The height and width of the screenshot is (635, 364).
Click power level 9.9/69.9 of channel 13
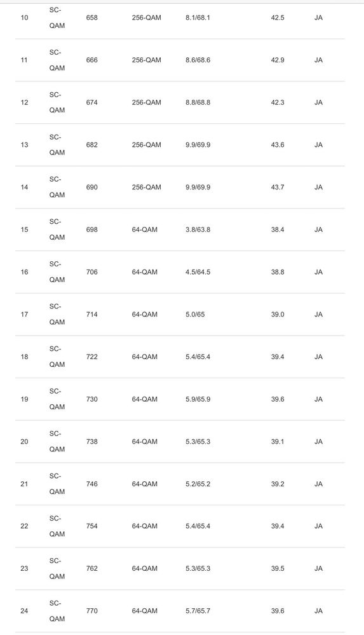198,145
